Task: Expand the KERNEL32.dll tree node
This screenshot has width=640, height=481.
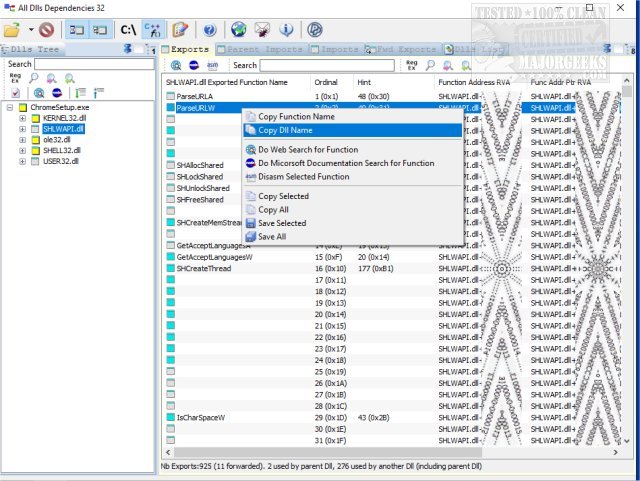Action: click(x=22, y=118)
